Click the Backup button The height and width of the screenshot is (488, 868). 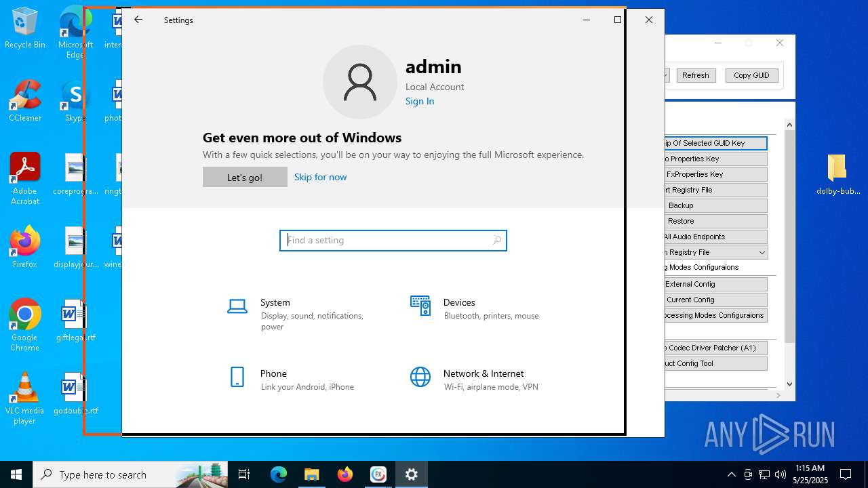click(716, 205)
